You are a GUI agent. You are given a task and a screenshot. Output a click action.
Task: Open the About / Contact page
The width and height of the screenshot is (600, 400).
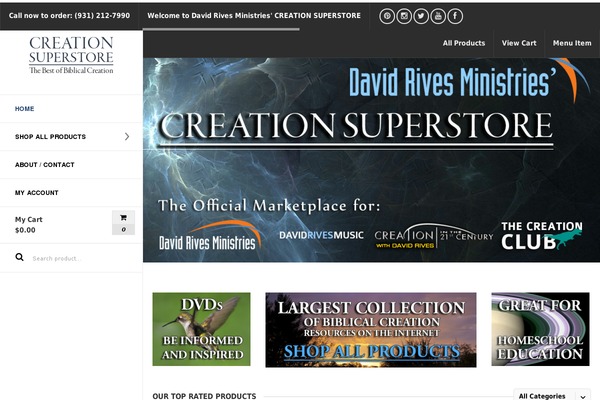[44, 165]
